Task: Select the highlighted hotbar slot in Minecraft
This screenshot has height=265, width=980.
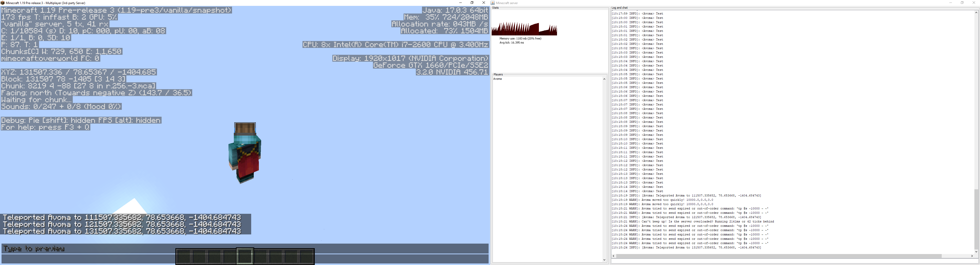Action: tap(245, 256)
